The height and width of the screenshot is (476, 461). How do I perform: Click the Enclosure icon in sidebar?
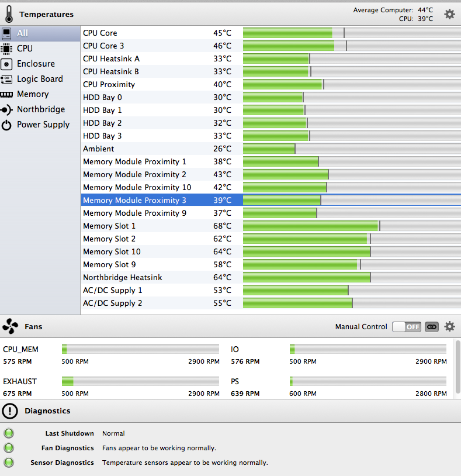tap(6, 64)
